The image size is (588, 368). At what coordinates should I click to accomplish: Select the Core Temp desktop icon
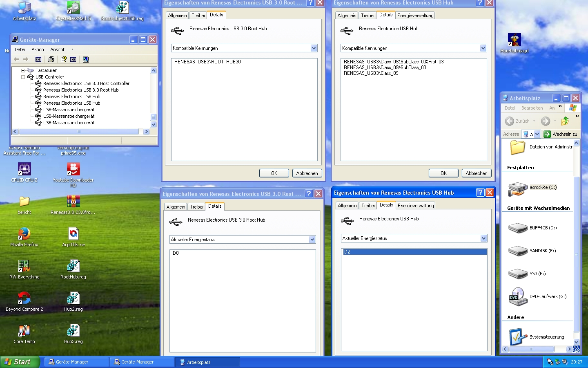coord(24,334)
